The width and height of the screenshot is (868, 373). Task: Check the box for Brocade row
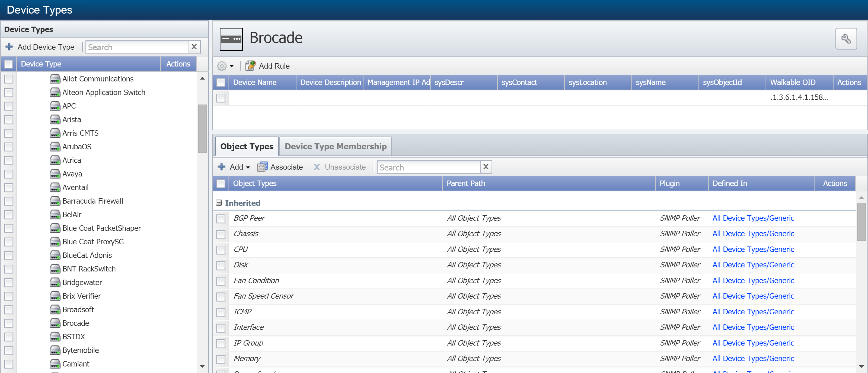pos(9,323)
